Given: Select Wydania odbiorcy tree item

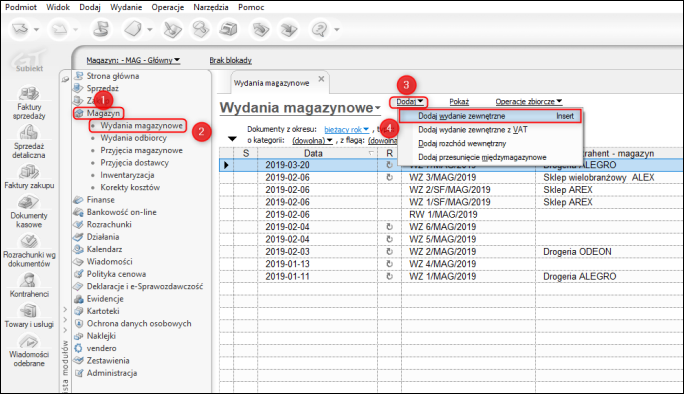Looking at the screenshot, I should [133, 138].
